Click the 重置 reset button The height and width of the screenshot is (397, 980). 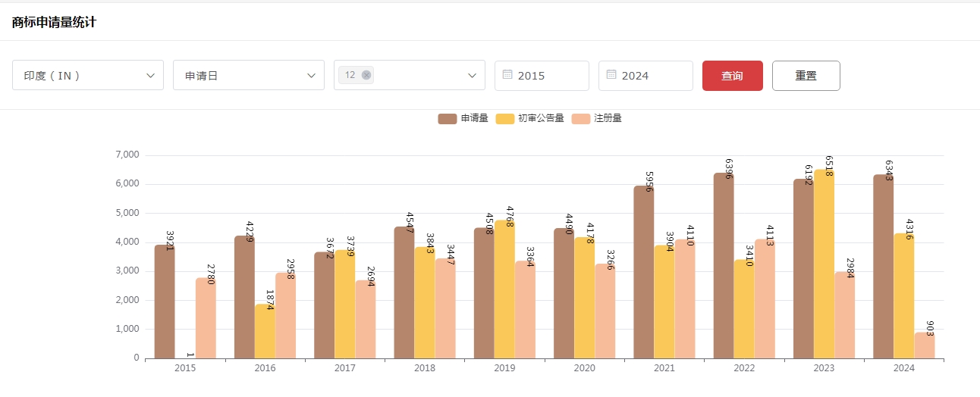(806, 76)
